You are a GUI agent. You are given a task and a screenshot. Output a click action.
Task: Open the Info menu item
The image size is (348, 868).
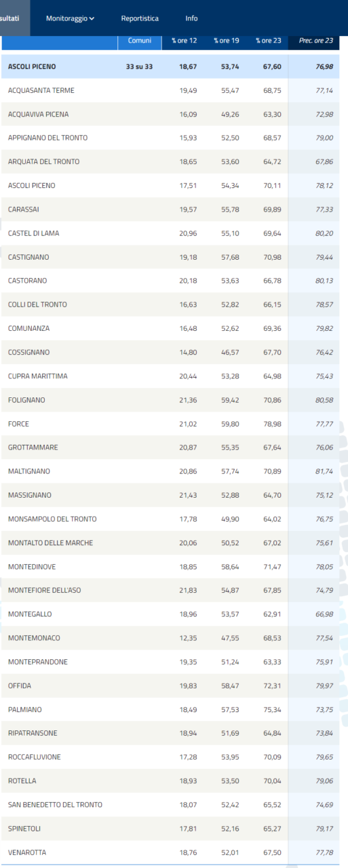(x=191, y=18)
